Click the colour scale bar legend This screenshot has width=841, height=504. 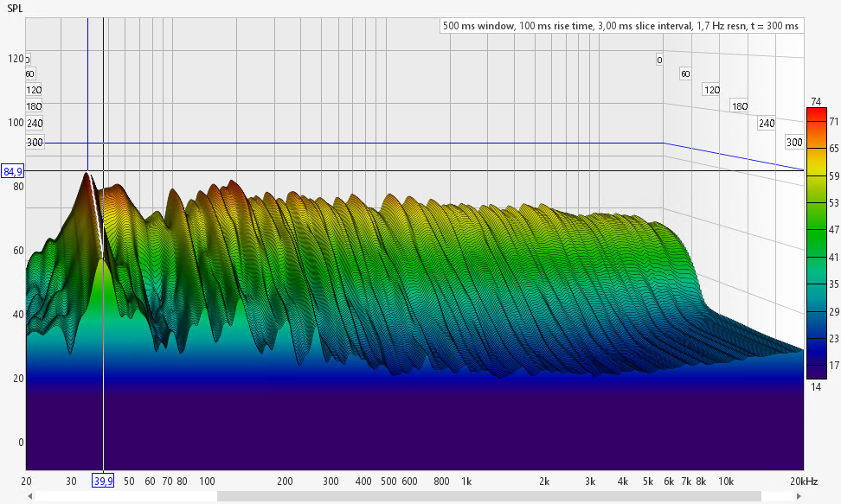pyautogui.click(x=816, y=244)
